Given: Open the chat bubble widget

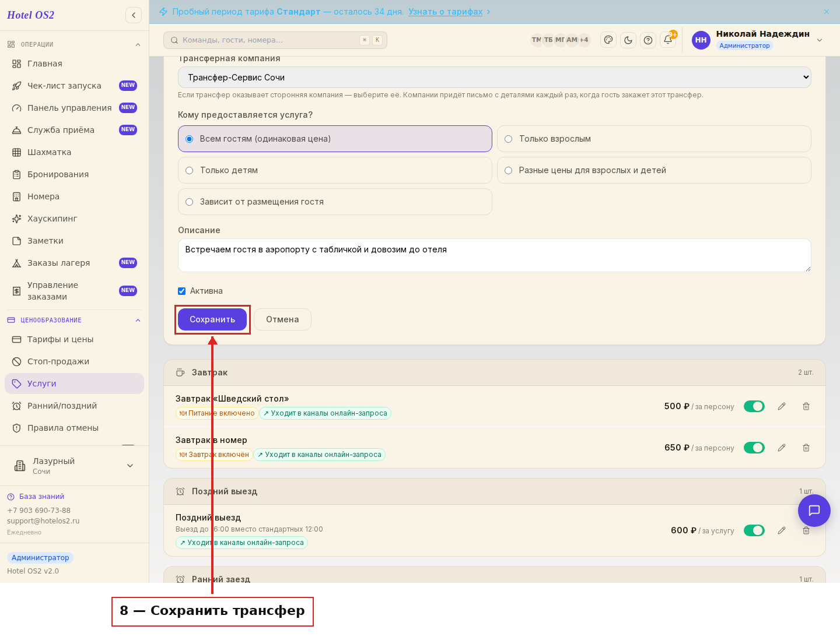Looking at the screenshot, I should 814,511.
